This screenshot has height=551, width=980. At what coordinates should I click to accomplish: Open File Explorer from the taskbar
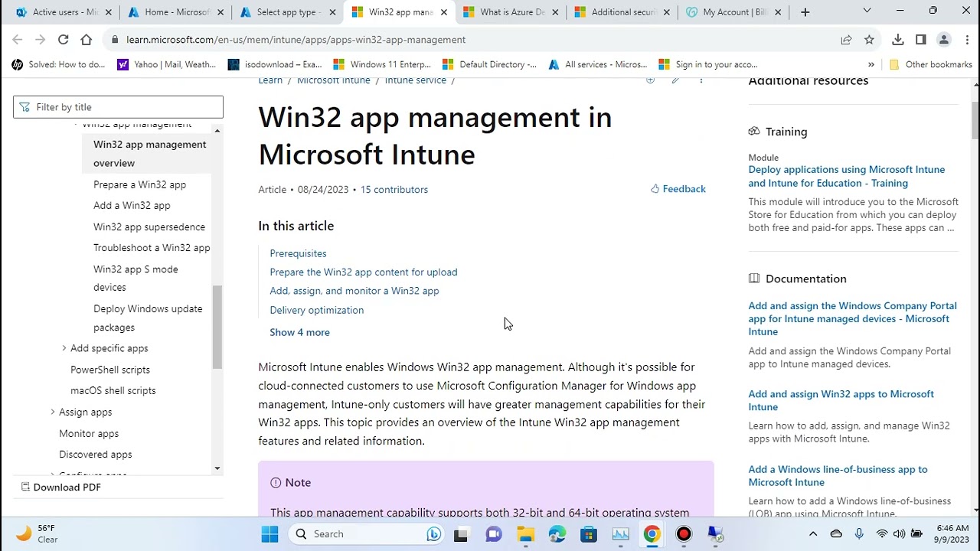[x=525, y=534]
